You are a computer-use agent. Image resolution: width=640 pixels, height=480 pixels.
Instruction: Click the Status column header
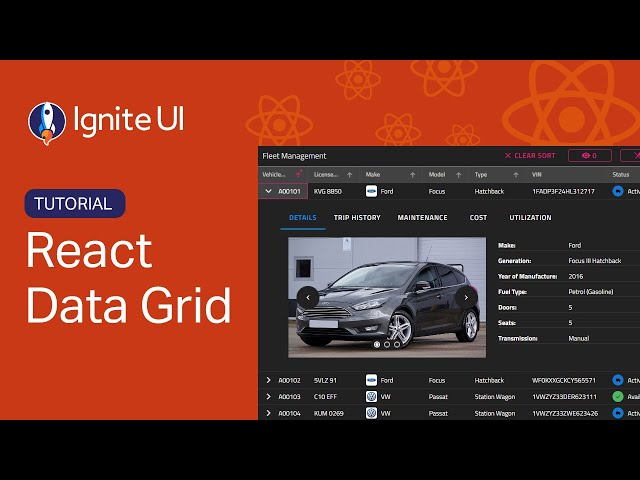(x=620, y=175)
